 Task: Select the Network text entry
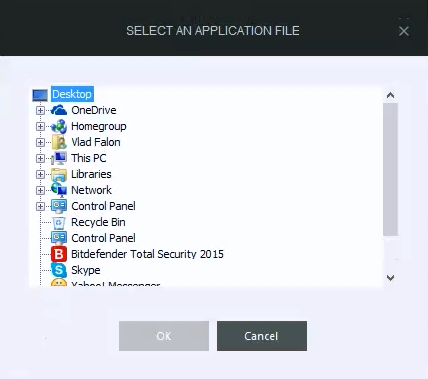(91, 190)
